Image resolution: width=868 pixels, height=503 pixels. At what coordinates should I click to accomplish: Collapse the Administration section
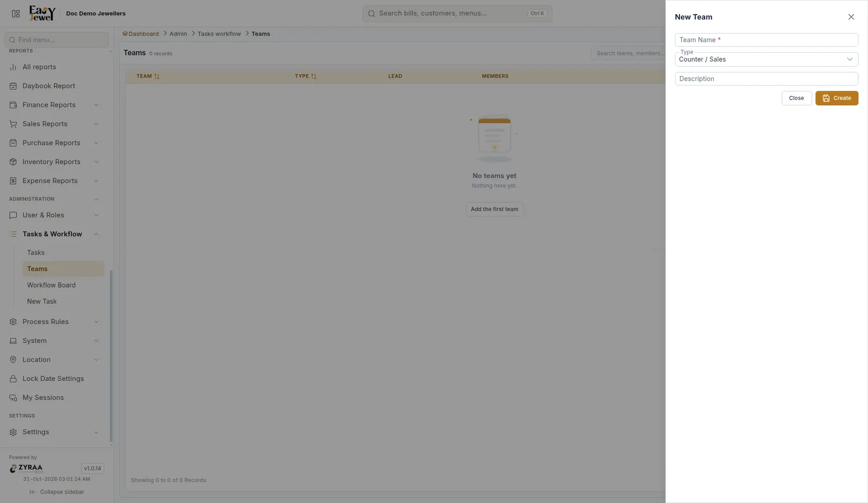97,199
